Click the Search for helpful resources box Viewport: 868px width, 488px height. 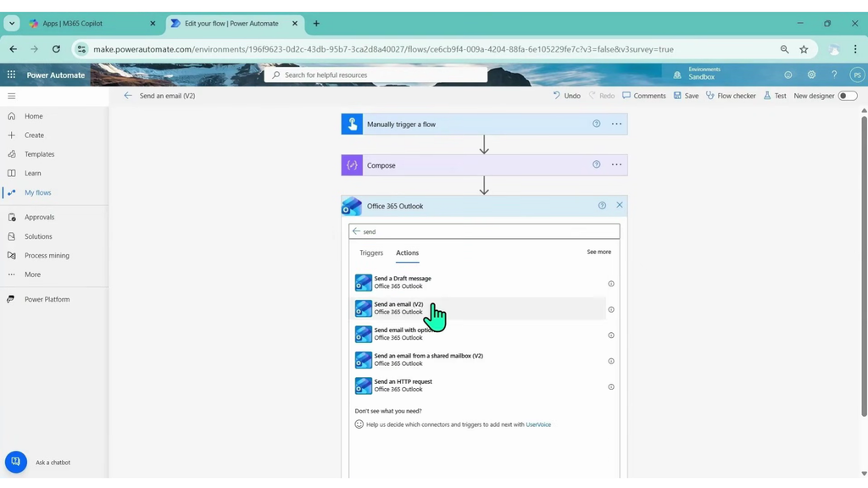click(x=376, y=75)
